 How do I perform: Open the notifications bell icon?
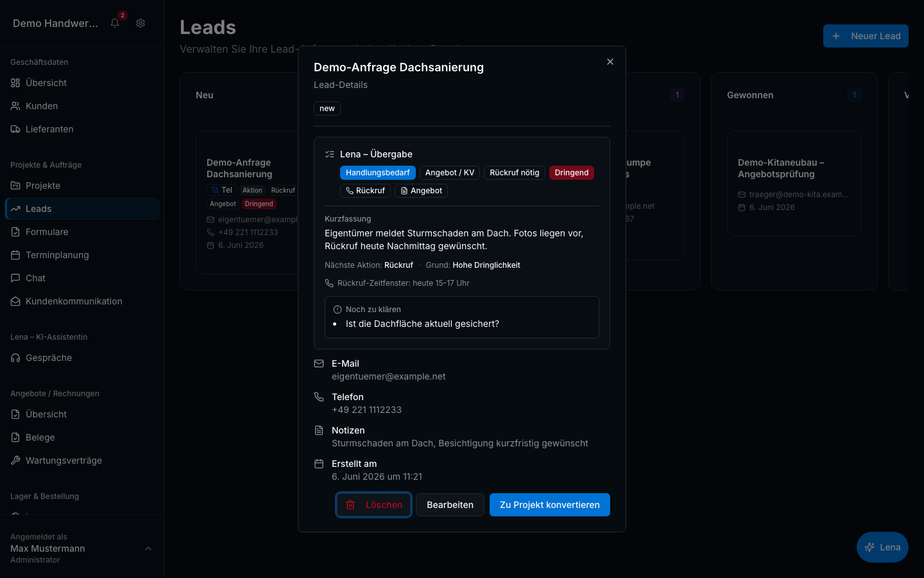[x=115, y=23]
